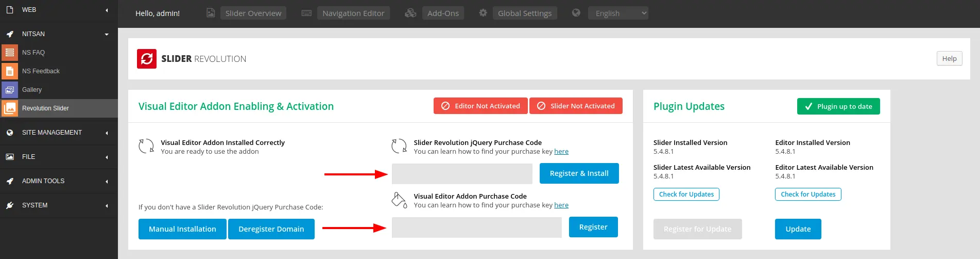
Task: Click Register & Install button
Action: tap(579, 173)
